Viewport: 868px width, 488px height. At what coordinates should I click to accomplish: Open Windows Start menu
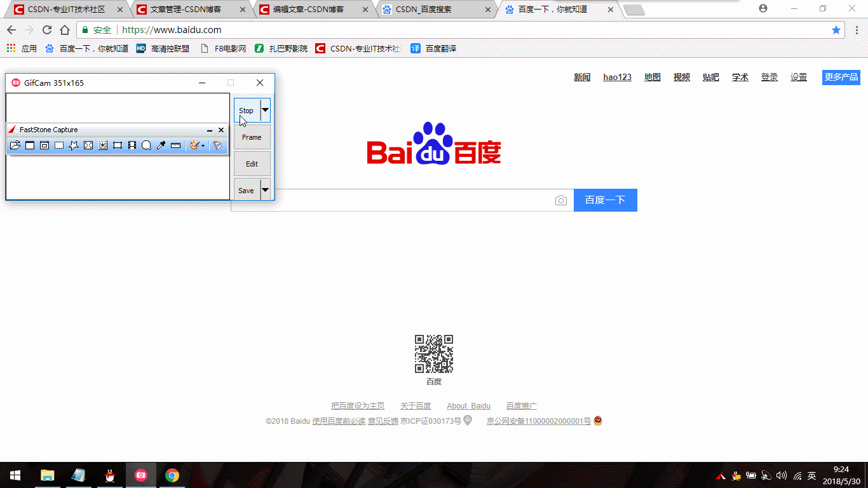tap(15, 475)
